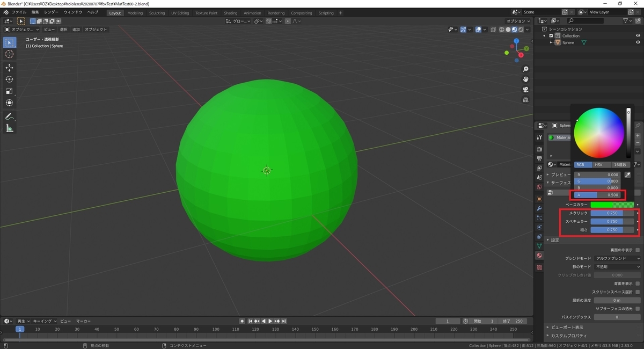The image size is (644, 349).
Task: Toggle proportional editing button
Action: (288, 21)
